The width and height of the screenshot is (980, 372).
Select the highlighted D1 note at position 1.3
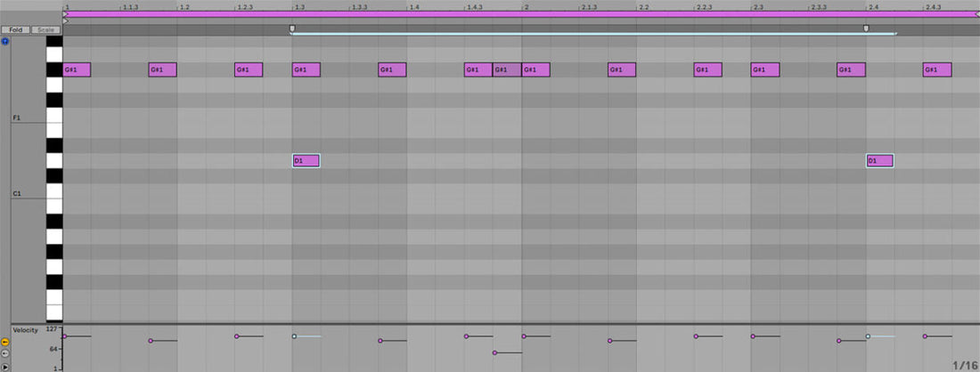tap(306, 160)
